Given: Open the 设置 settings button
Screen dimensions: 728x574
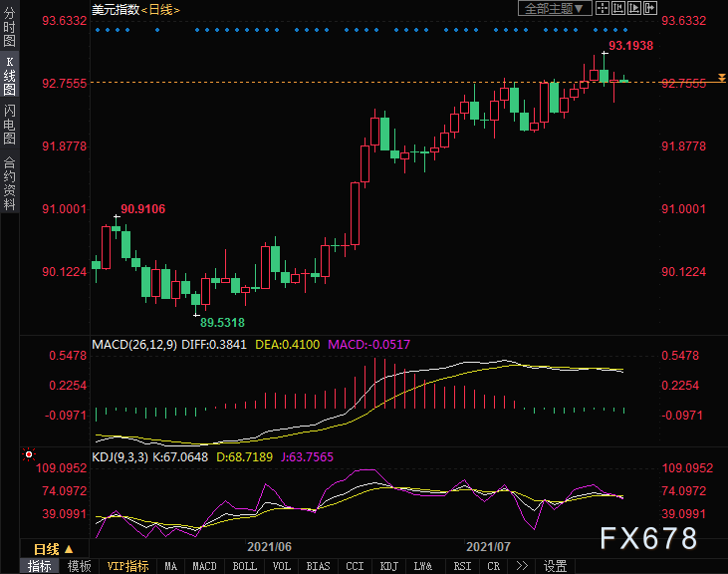Looking at the screenshot, I should [556, 566].
